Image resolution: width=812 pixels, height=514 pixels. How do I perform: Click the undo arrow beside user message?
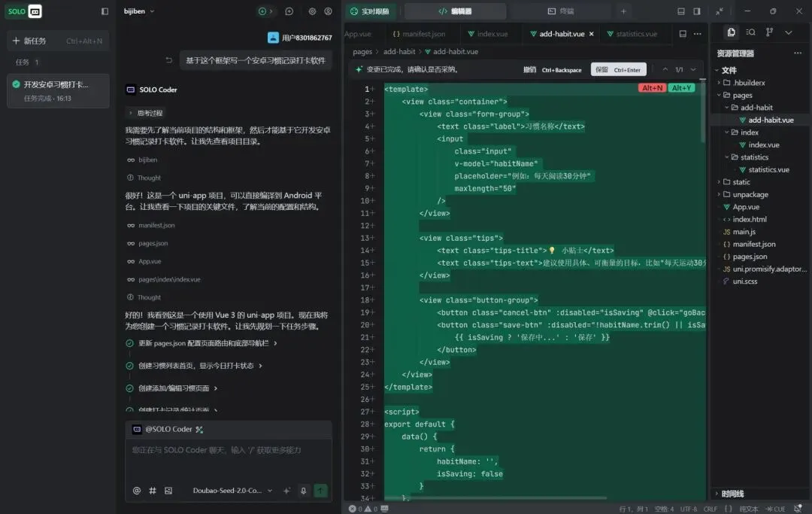(168, 61)
